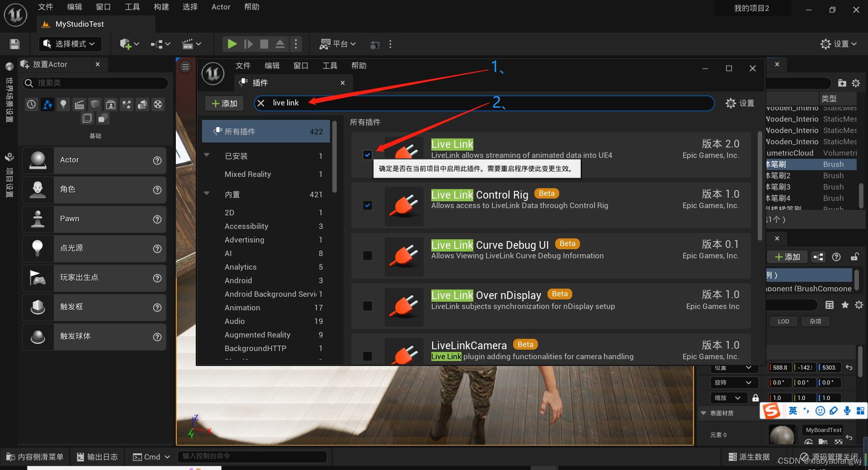Click the Stop playback button

point(264,44)
